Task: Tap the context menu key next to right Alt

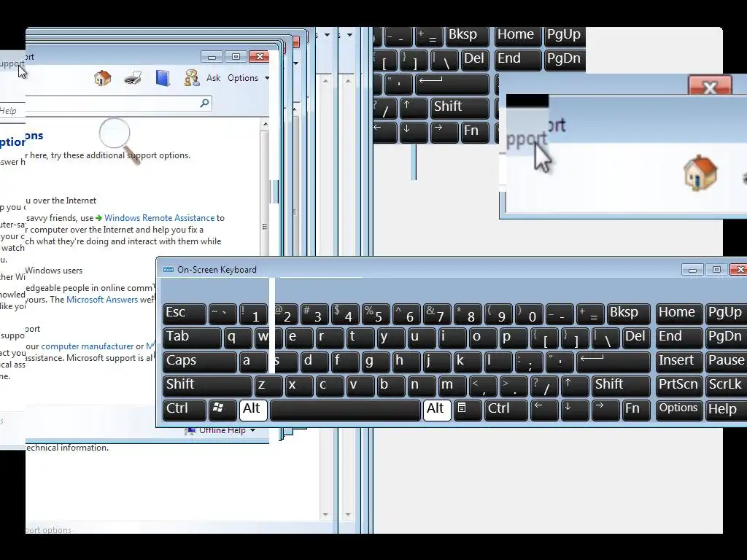Action: click(x=468, y=409)
